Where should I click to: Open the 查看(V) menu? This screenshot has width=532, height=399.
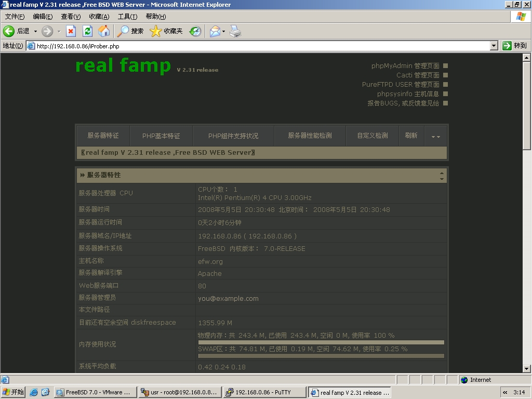(x=71, y=17)
